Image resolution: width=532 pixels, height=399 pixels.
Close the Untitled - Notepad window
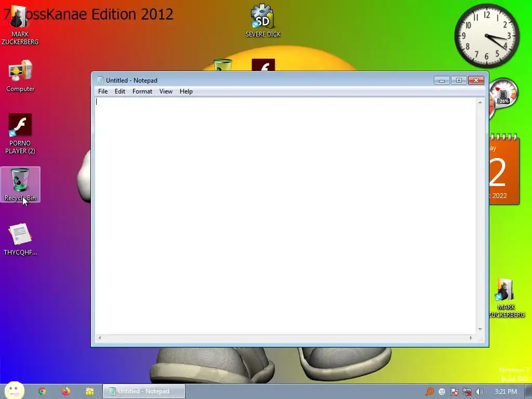[476, 81]
